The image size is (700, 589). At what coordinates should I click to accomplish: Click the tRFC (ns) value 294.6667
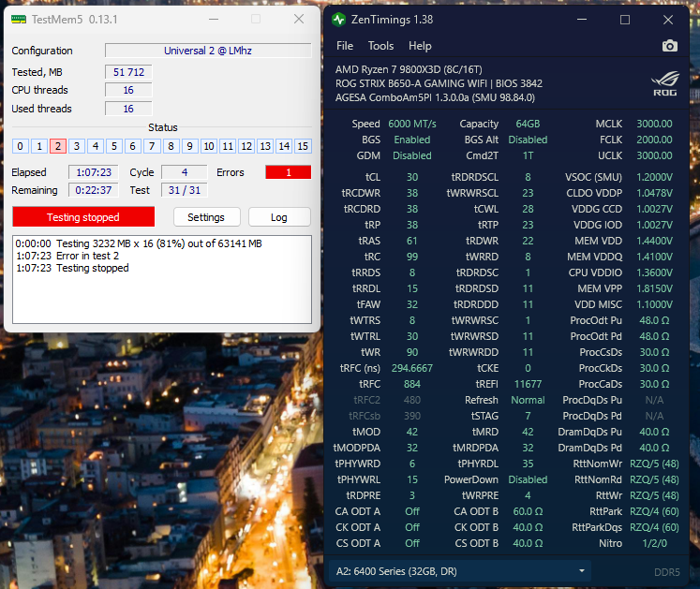(x=412, y=368)
